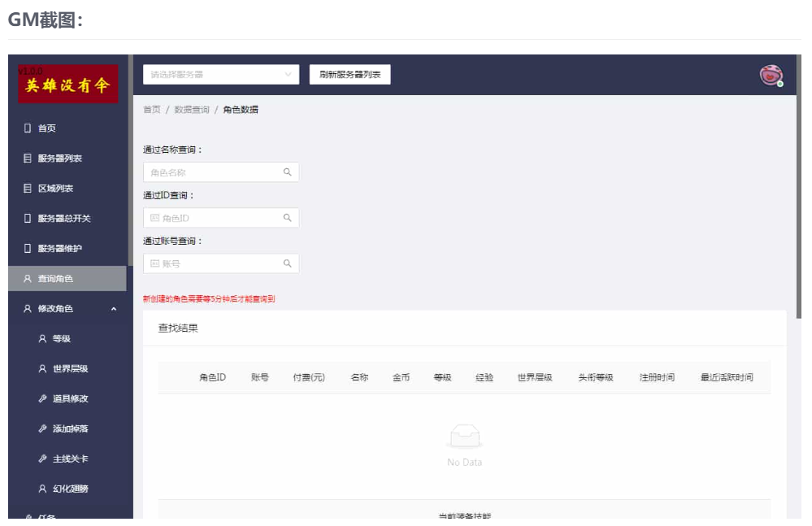Click the ID card icon in 账号 field
Image resolution: width=812 pixels, height=526 pixels.
click(x=154, y=263)
